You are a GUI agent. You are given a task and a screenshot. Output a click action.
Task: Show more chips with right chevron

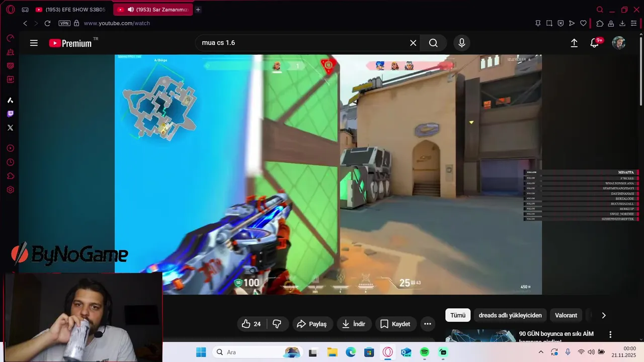click(604, 315)
